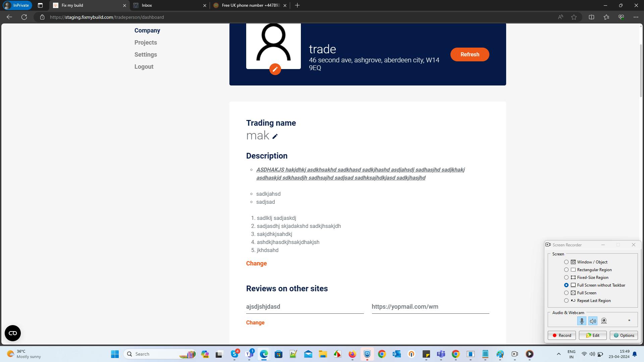Edit trading name via pencil icon
The image size is (644, 362).
(275, 136)
